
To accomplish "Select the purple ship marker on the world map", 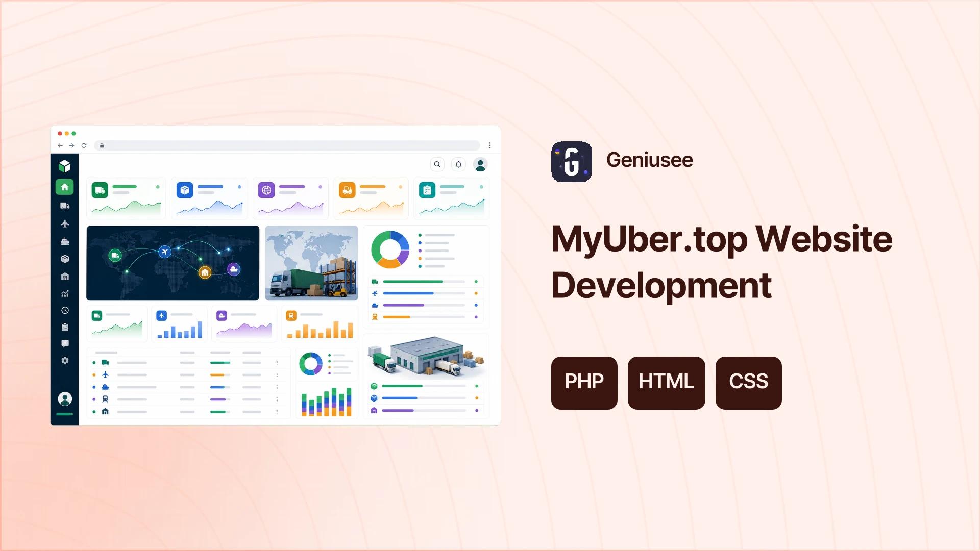I will click(x=234, y=269).
